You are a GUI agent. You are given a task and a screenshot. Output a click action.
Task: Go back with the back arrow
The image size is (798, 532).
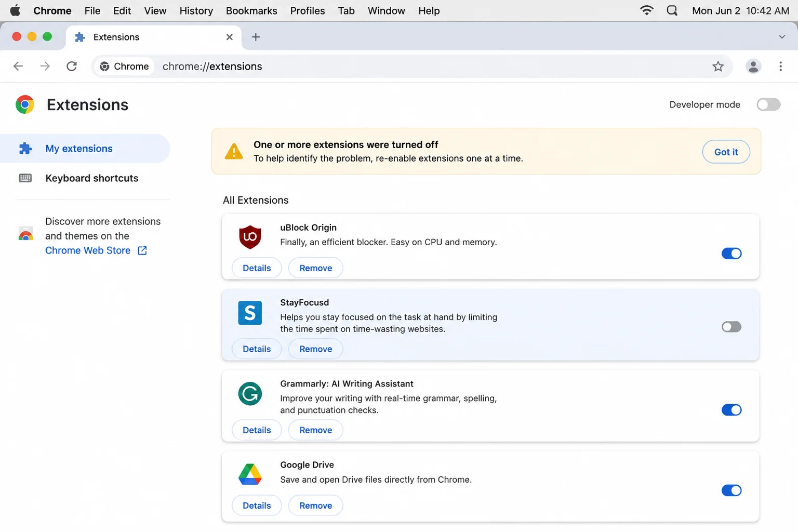18,66
